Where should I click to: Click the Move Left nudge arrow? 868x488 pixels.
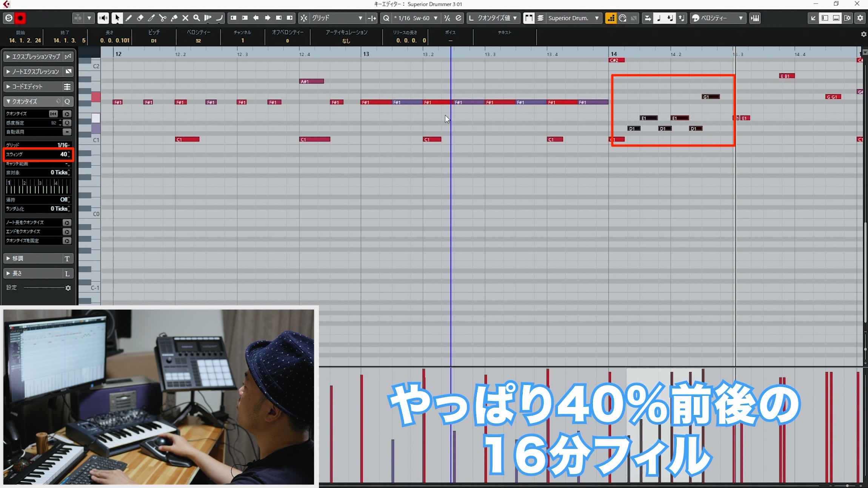point(256,18)
